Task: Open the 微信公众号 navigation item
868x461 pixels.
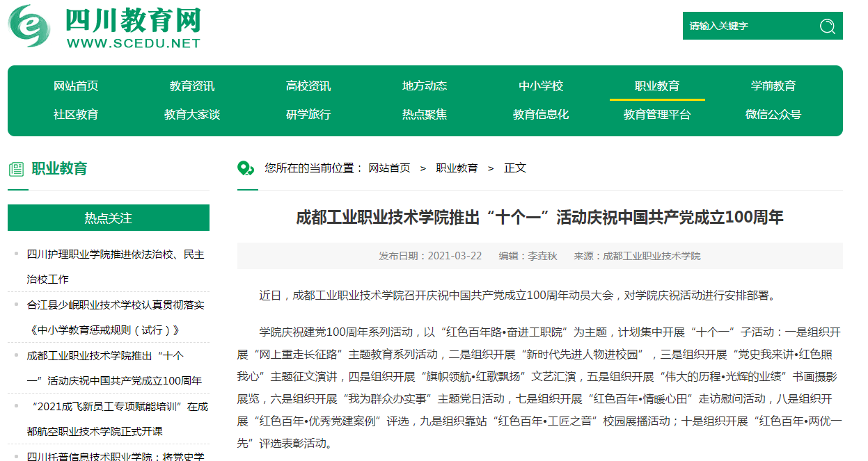Action: (x=773, y=115)
